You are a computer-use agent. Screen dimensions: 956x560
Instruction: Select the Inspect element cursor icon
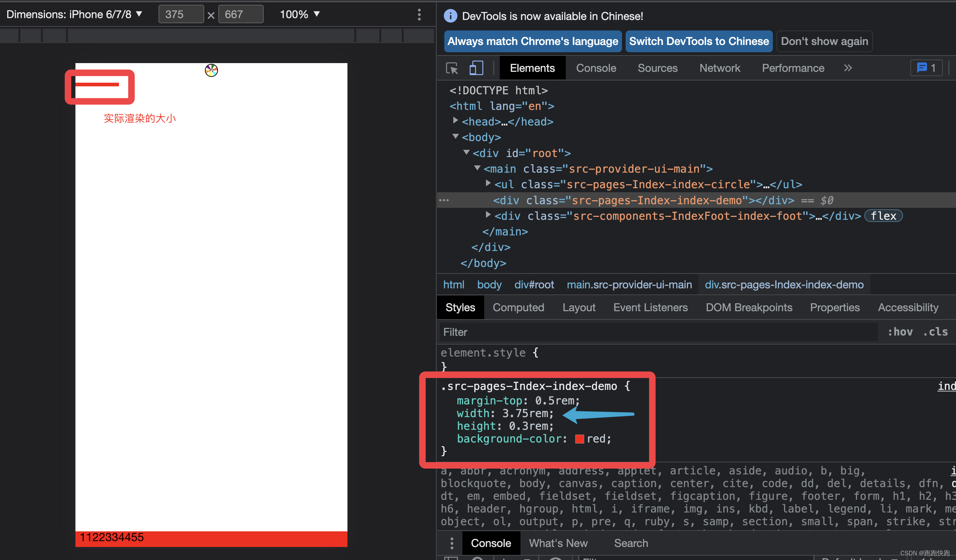(452, 68)
